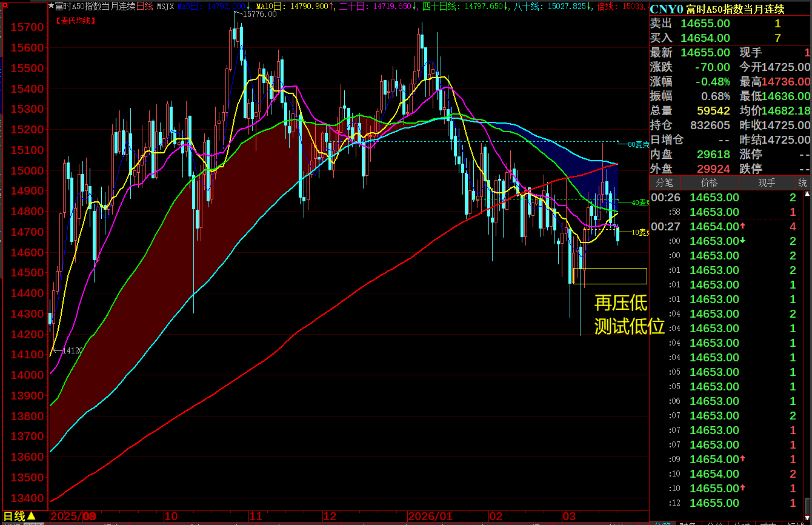Select the yellow rectangle annotation on the chart

click(x=610, y=276)
